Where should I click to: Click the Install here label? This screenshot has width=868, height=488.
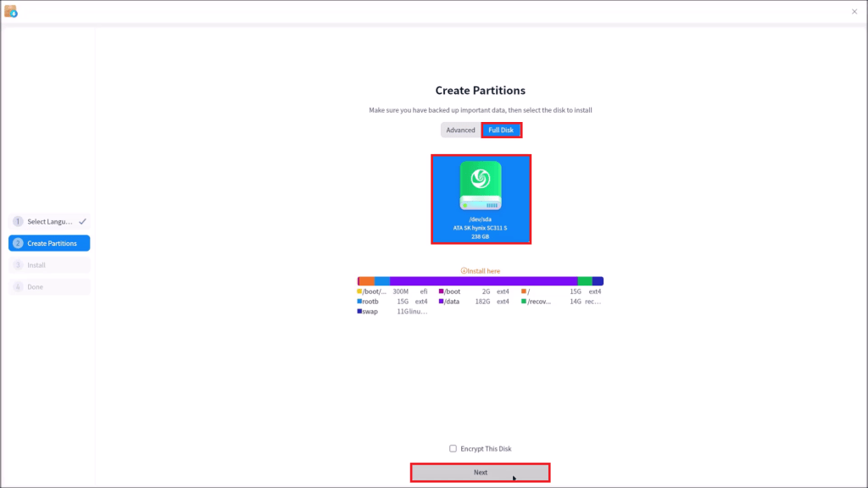coord(484,271)
